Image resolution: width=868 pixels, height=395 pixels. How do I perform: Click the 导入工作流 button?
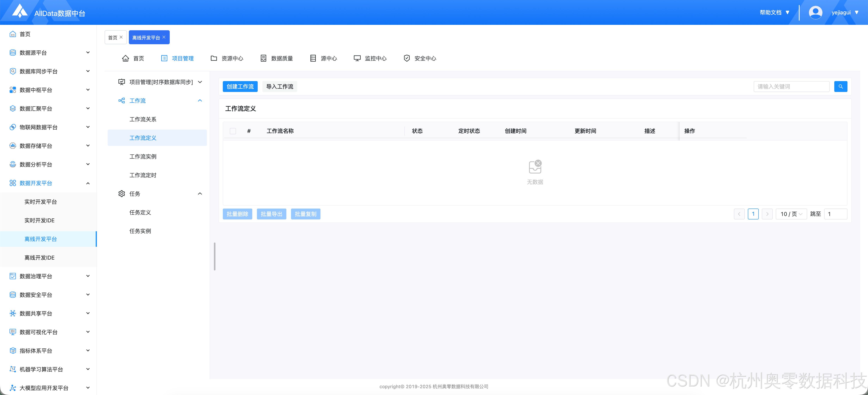tap(279, 87)
